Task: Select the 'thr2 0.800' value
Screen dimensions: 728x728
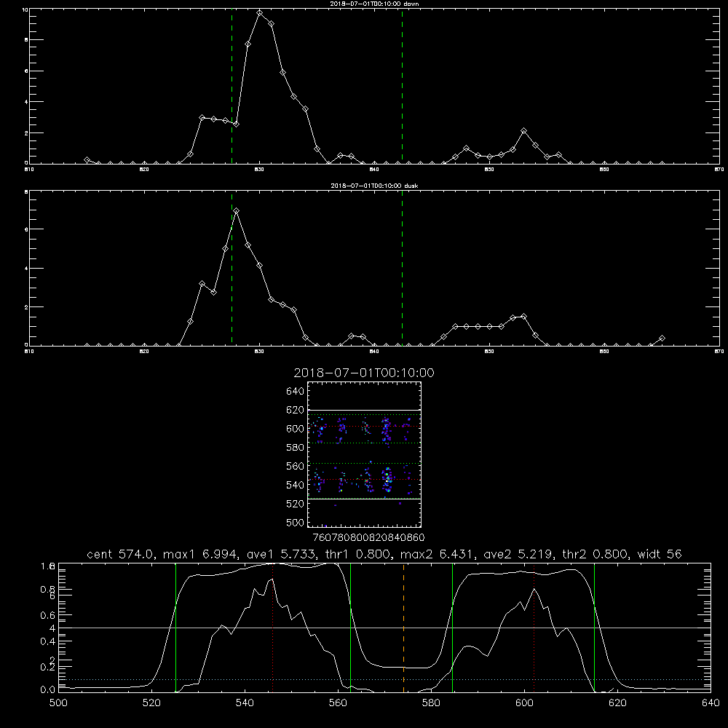Action: click(x=595, y=554)
